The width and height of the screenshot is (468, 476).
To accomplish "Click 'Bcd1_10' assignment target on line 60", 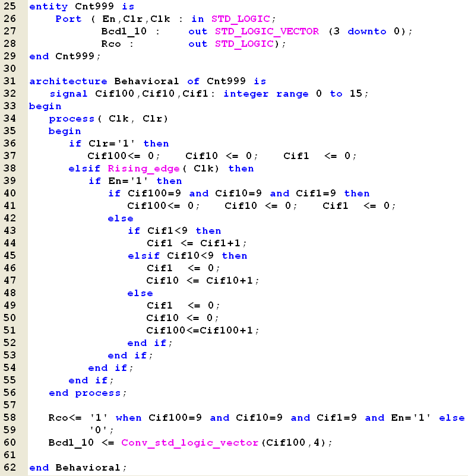I will (71, 443).
